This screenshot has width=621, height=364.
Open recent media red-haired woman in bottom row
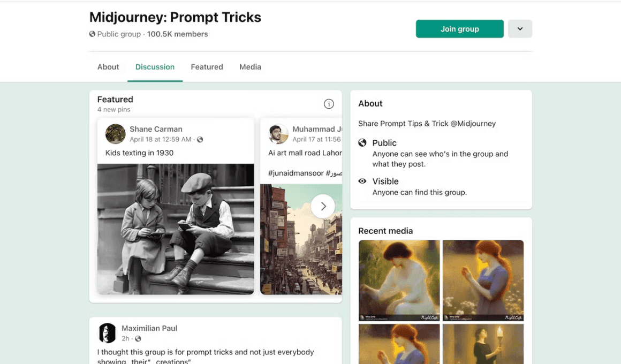pyautogui.click(x=399, y=344)
